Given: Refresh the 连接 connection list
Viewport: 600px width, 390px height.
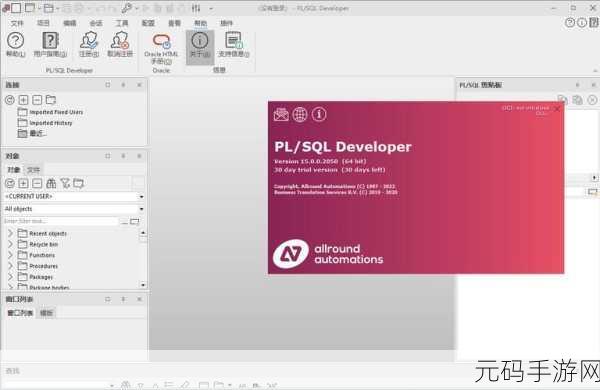Looking at the screenshot, I should [10, 100].
